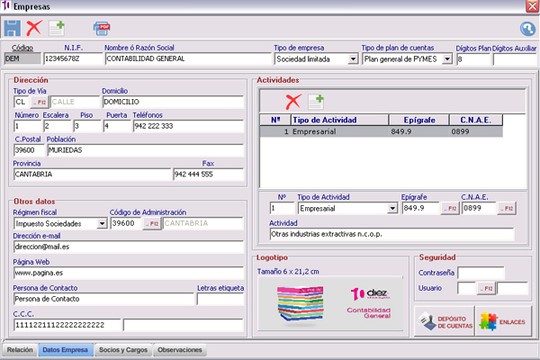Open Tipo de Vía lookup F12 button
Viewport: 540px width, 360px height.
[x=40, y=102]
